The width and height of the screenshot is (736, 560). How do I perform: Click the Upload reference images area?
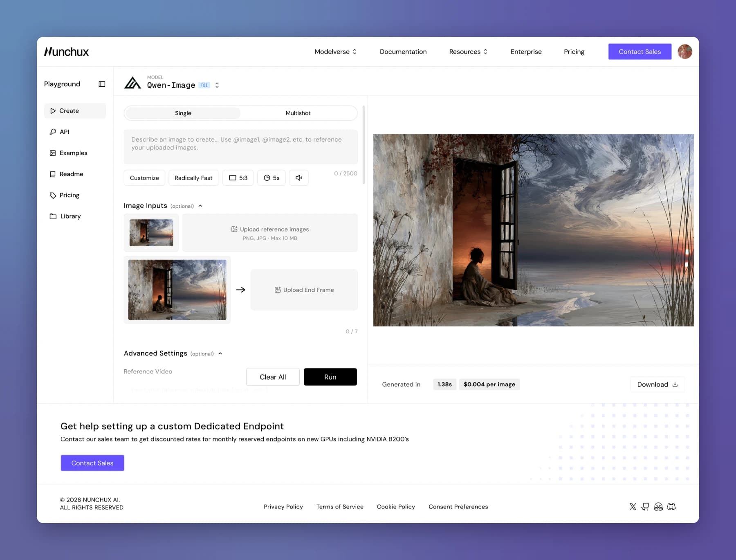pos(270,233)
